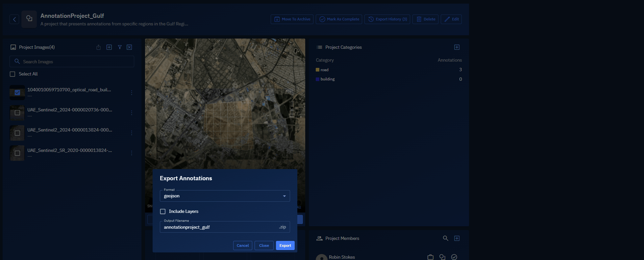
Task: Click Move To Archive
Action: (x=292, y=19)
